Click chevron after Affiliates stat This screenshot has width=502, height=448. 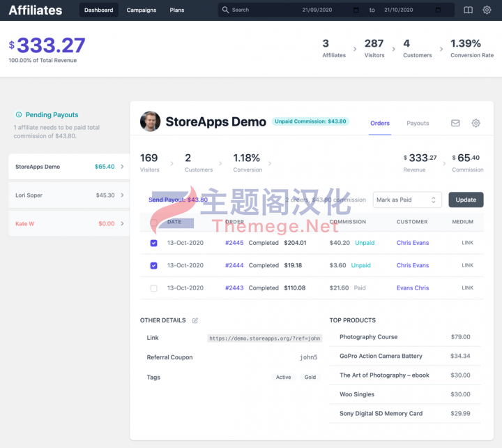tap(355, 49)
